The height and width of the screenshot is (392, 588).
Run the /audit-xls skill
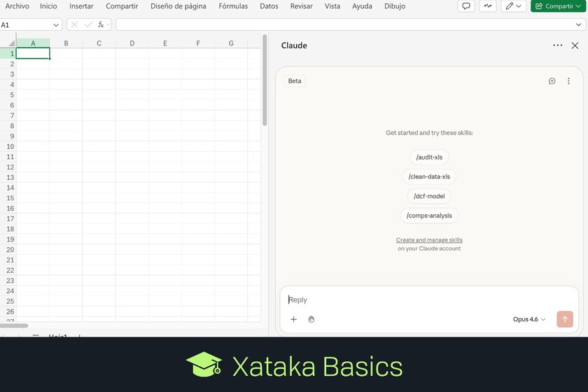[x=429, y=157]
